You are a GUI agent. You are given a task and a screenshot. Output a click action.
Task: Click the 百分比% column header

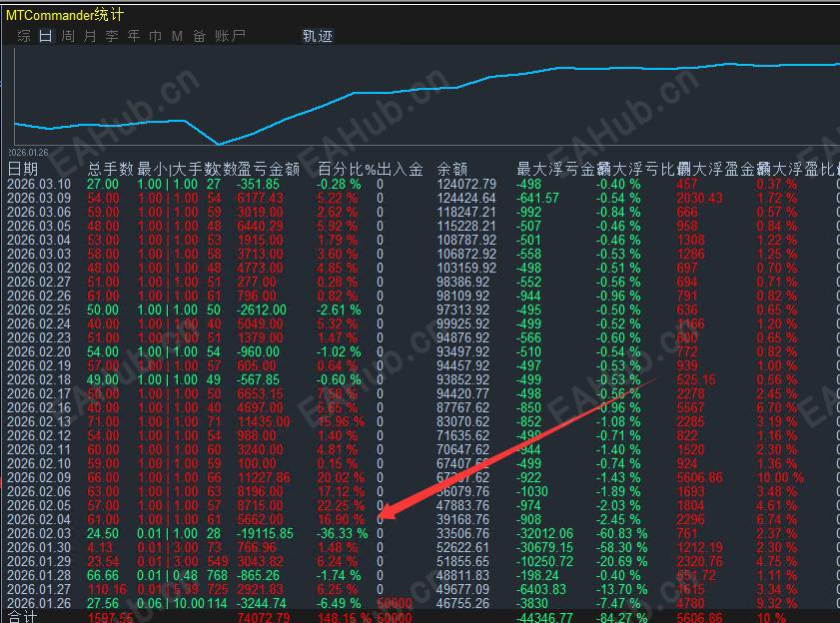point(347,170)
